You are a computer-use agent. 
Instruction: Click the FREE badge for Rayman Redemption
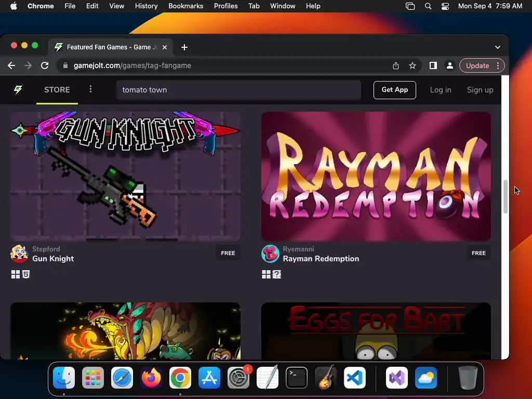[x=478, y=253]
